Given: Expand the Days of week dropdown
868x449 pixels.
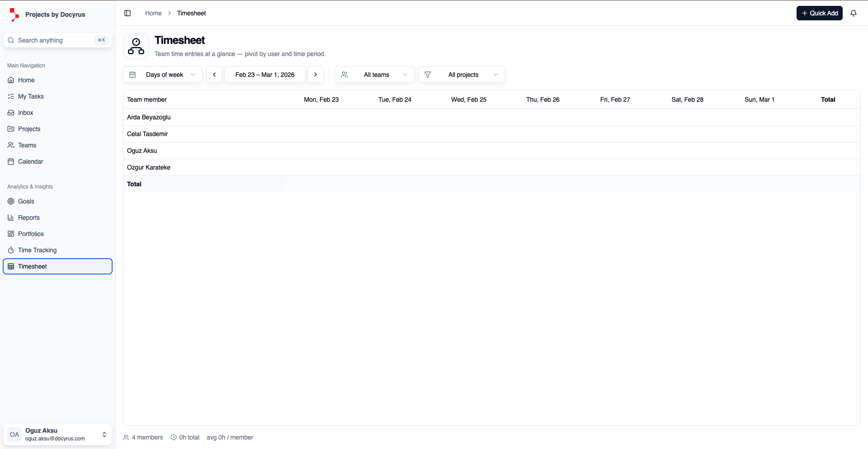Looking at the screenshot, I should (x=162, y=75).
